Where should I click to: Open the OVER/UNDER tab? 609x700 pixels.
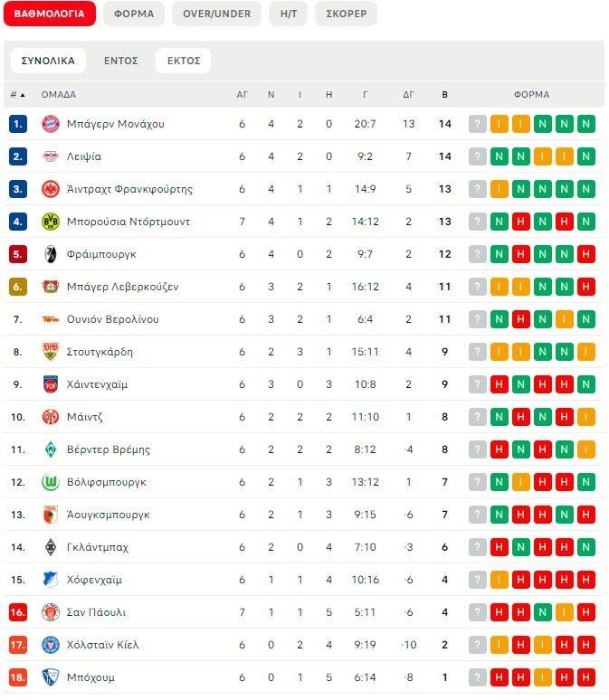[x=216, y=14]
